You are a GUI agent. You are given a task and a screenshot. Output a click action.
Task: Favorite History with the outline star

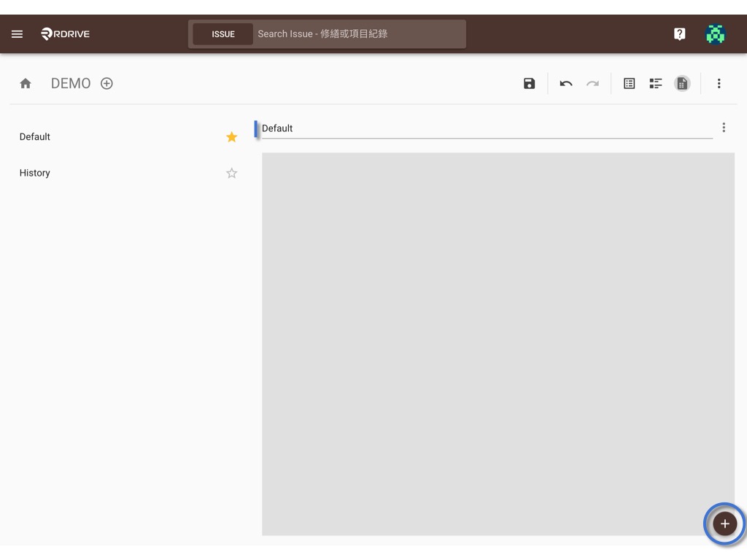pos(231,174)
